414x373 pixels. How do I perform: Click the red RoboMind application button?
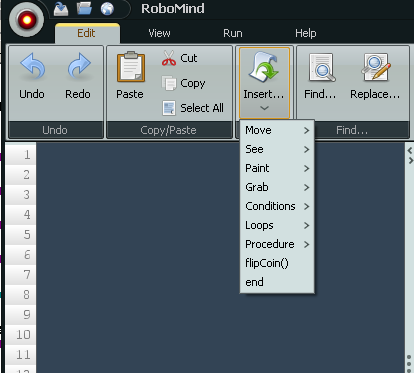coord(26,20)
